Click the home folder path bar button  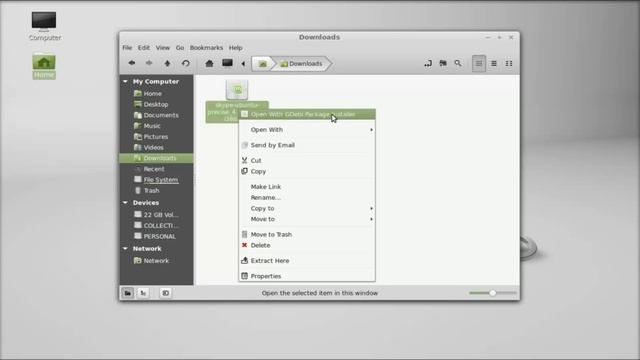pyautogui.click(x=262, y=64)
